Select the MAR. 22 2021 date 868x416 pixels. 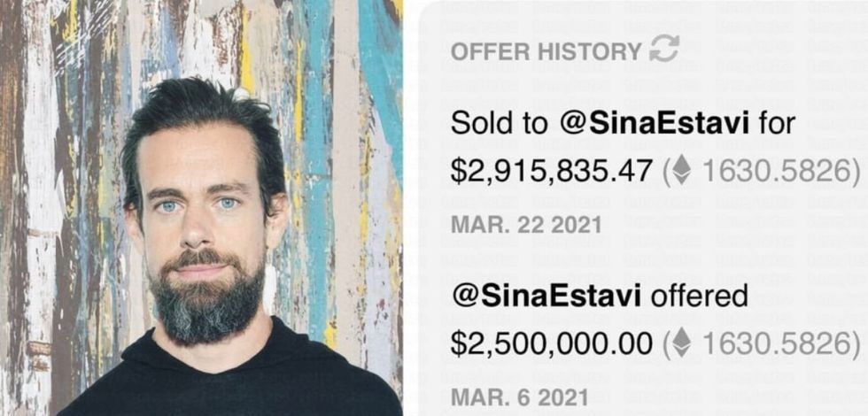(526, 224)
